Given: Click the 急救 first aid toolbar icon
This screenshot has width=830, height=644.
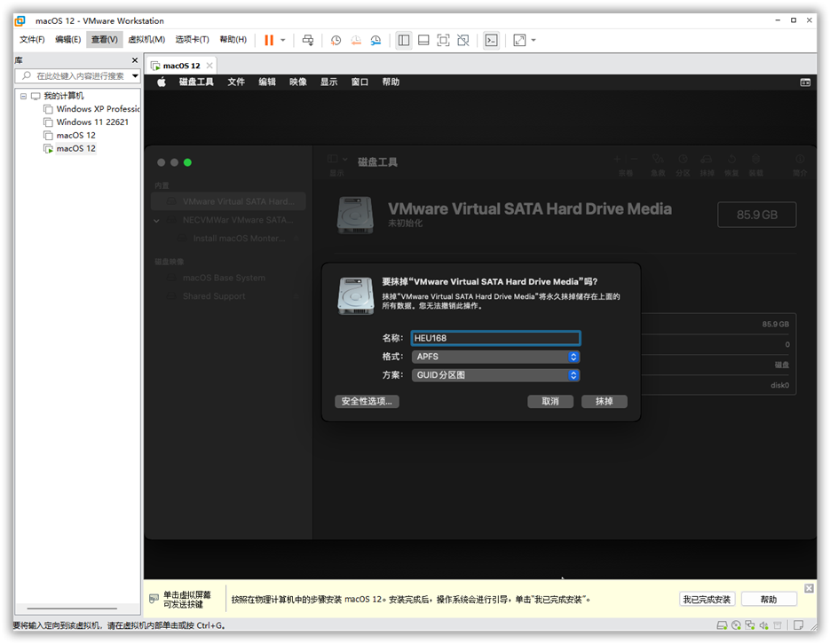Looking at the screenshot, I should click(x=658, y=159).
